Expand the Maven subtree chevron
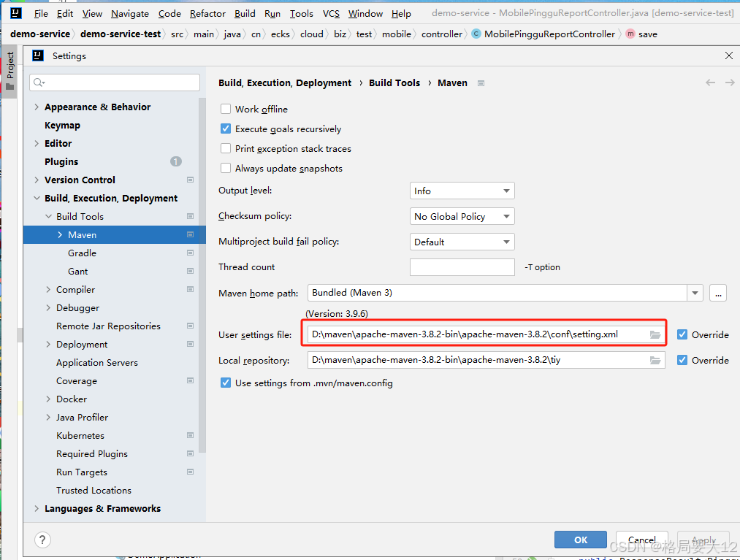 click(x=60, y=234)
